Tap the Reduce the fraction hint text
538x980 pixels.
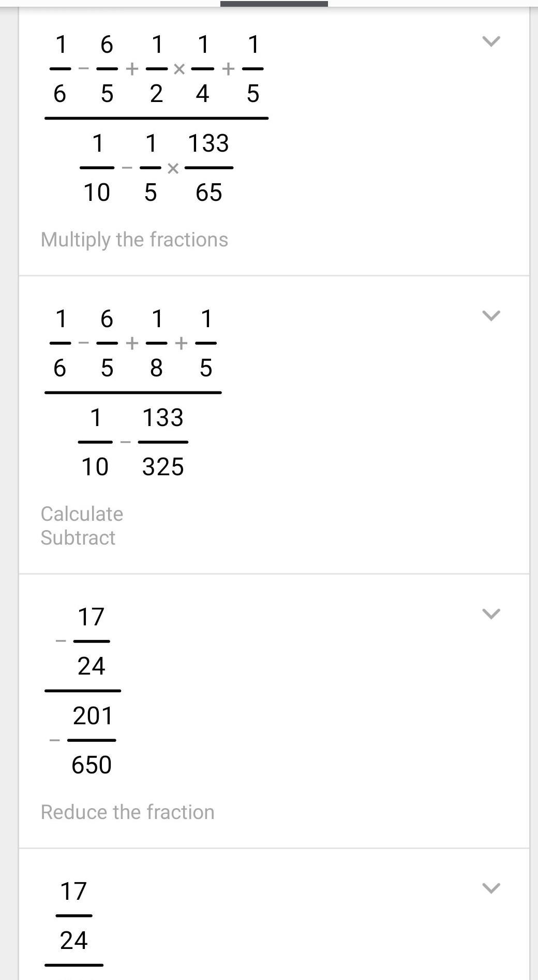(127, 812)
